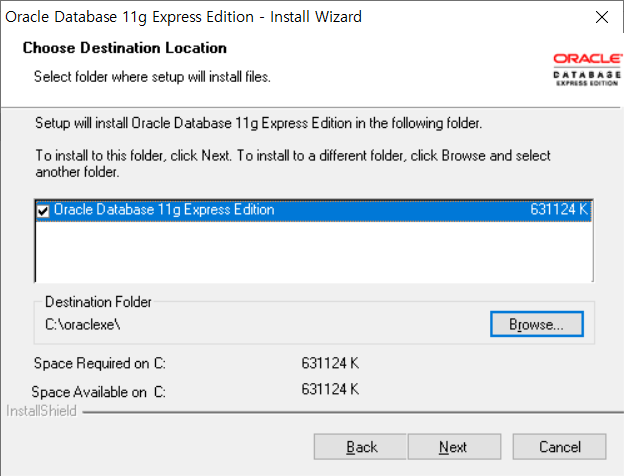This screenshot has height=476, width=624.
Task: Click the Space Required on C: value
Action: click(x=330, y=363)
